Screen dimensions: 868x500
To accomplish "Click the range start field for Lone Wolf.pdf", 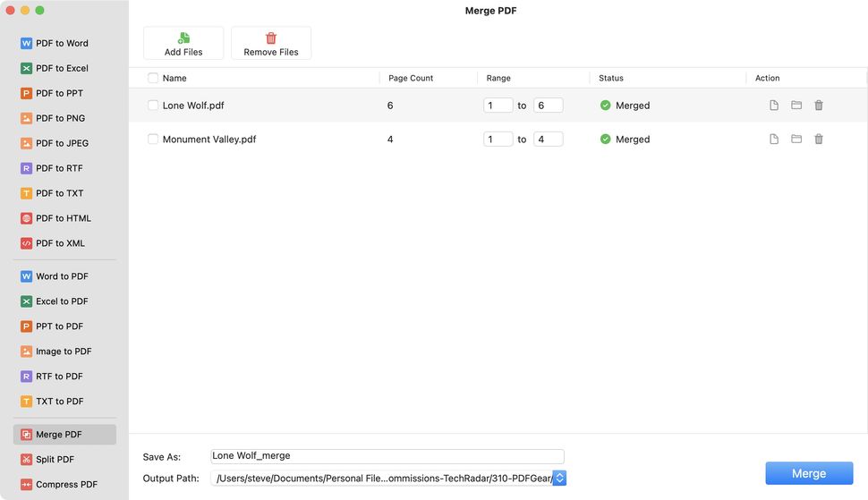I will [x=498, y=106].
